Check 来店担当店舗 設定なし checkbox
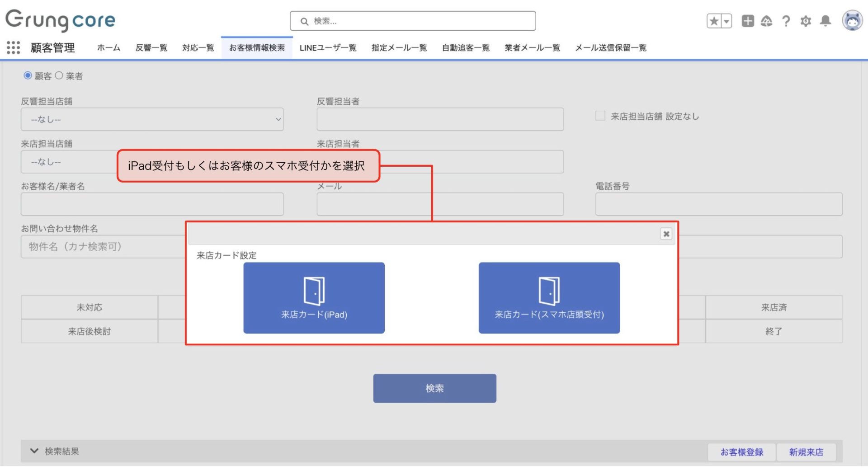 click(x=600, y=116)
